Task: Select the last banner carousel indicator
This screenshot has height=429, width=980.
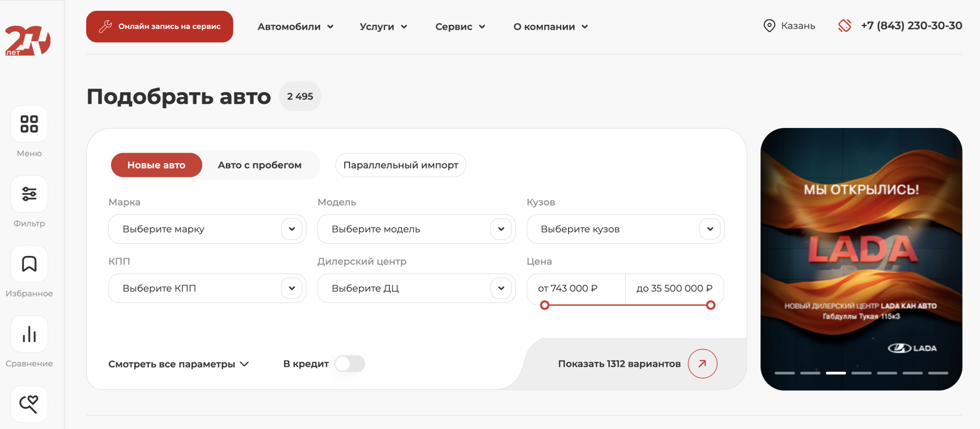Action: (x=938, y=373)
